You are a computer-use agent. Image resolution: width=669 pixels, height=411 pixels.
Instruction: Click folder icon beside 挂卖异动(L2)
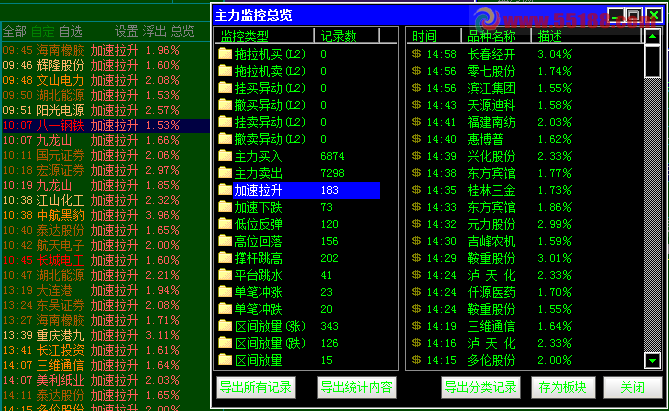pos(225,122)
